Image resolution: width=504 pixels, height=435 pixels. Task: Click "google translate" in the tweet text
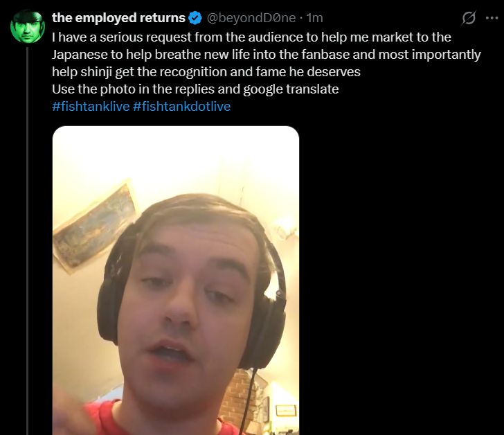[291, 89]
